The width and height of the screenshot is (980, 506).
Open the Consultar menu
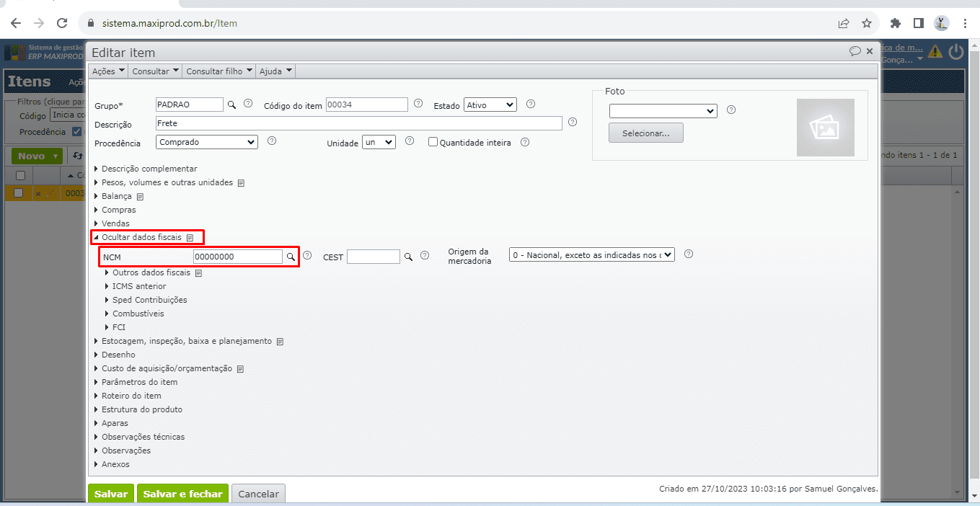click(155, 71)
